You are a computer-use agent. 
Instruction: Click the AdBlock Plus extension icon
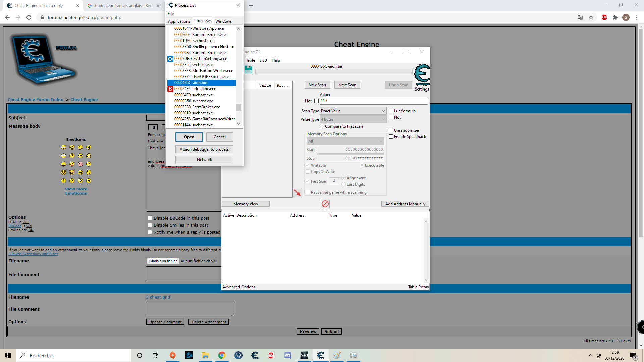pyautogui.click(x=604, y=17)
